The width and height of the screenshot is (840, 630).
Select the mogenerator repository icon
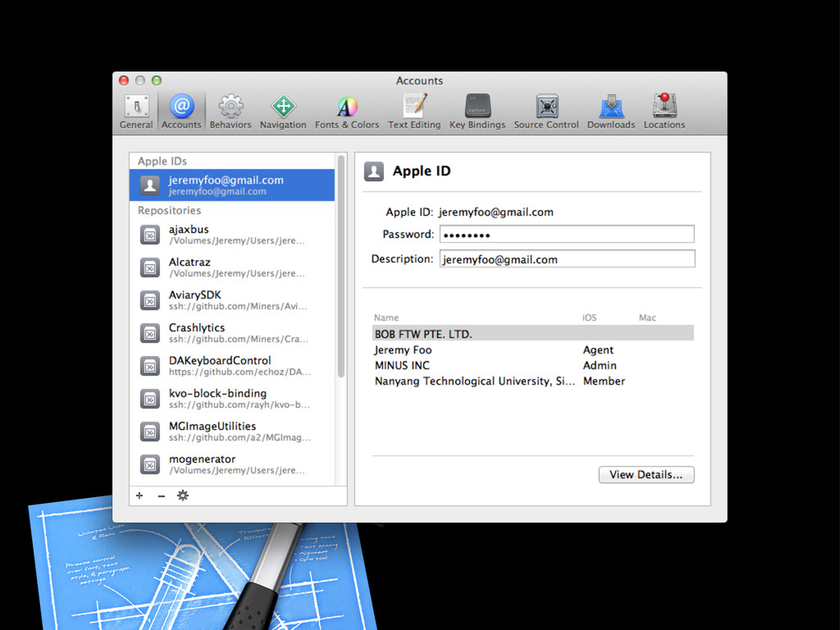[150, 464]
